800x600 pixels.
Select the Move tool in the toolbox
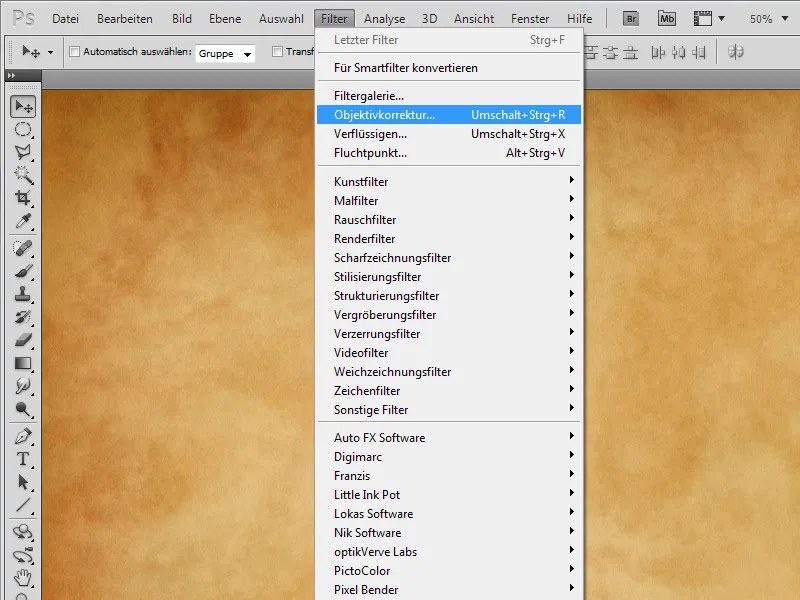(23, 106)
